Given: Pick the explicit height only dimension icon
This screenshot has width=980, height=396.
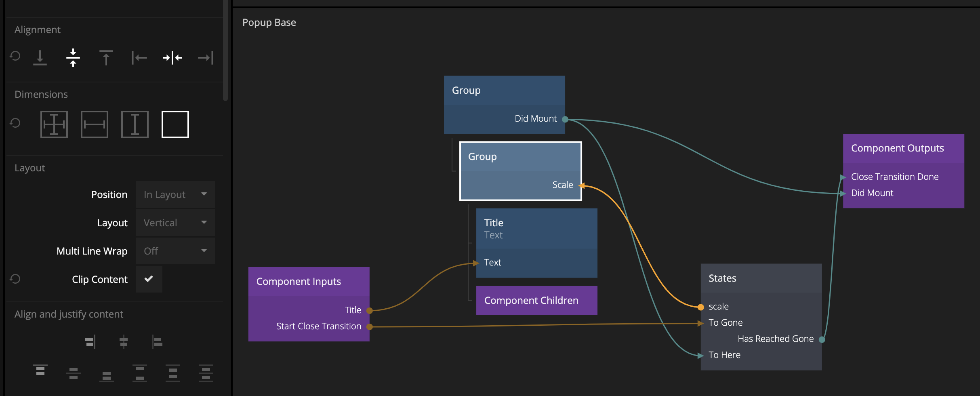Looking at the screenshot, I should click(x=135, y=124).
